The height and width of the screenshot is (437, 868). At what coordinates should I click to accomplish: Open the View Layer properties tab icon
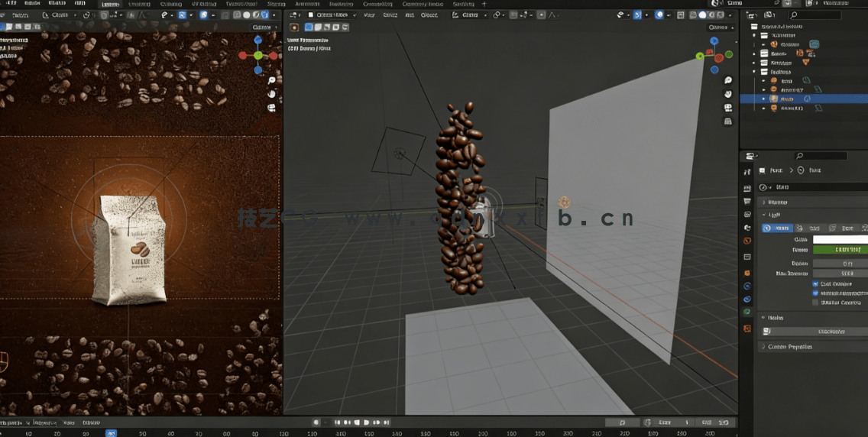pyautogui.click(x=747, y=214)
